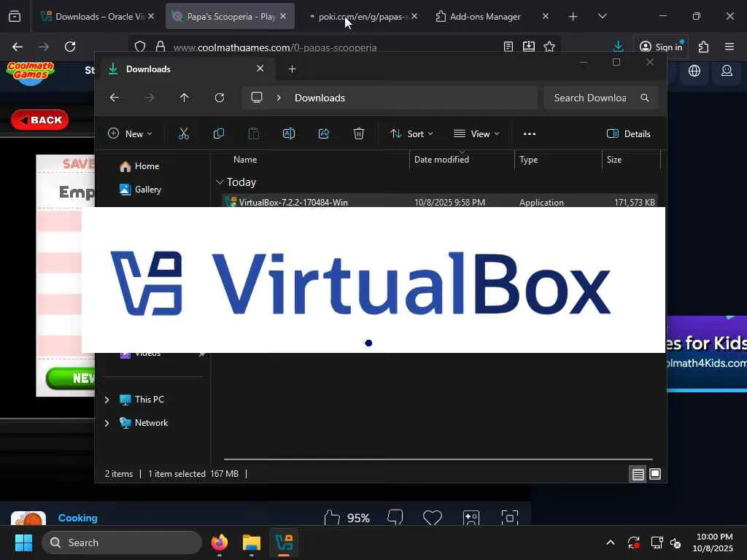
Task: Switch to details list view icon
Action: pyautogui.click(x=638, y=474)
